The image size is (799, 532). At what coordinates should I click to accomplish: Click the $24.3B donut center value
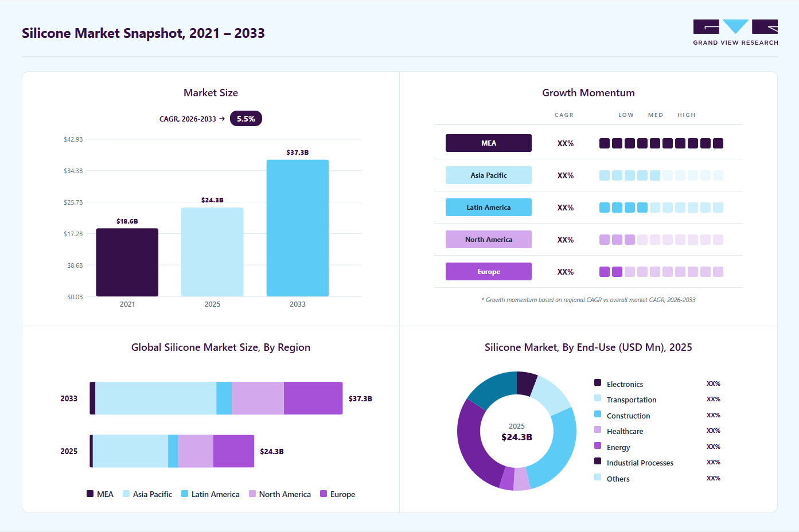coord(517,437)
